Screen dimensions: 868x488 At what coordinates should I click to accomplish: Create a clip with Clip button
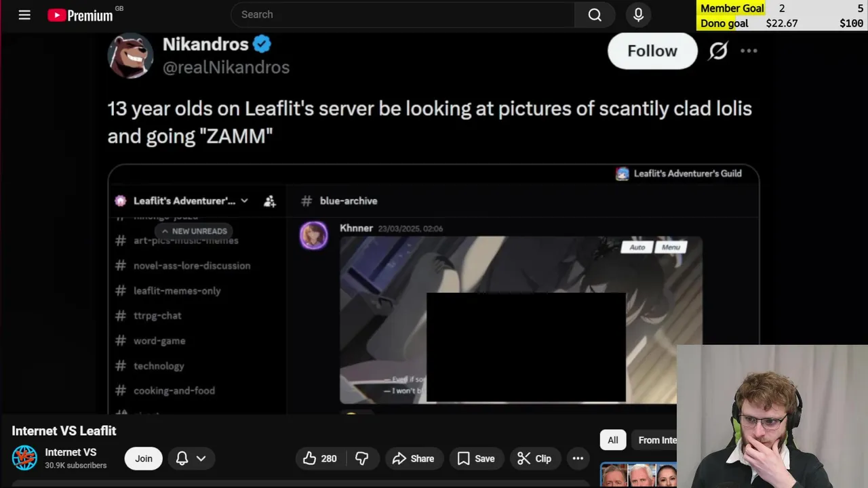click(534, 459)
